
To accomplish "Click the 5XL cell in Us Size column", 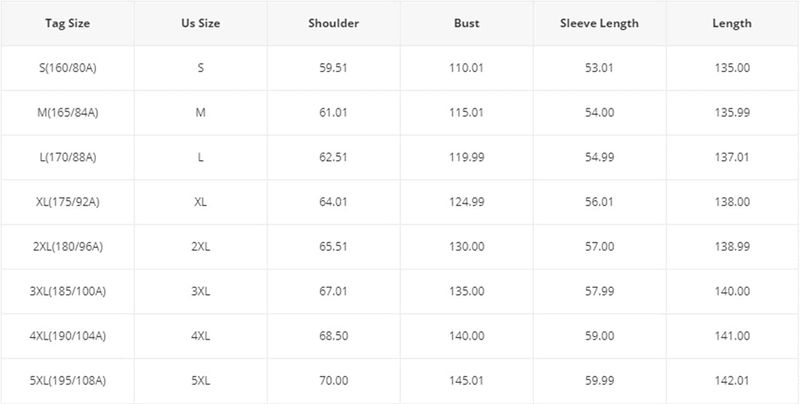I will (x=201, y=380).
